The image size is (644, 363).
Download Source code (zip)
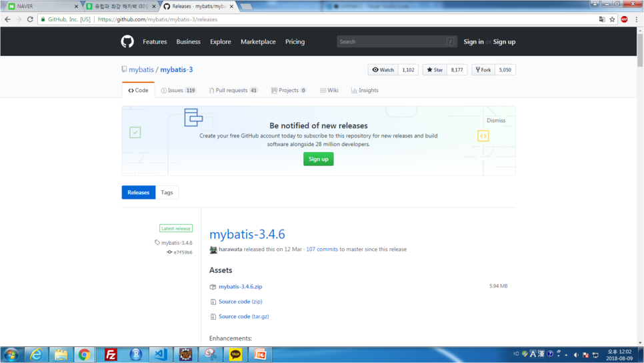pyautogui.click(x=240, y=302)
